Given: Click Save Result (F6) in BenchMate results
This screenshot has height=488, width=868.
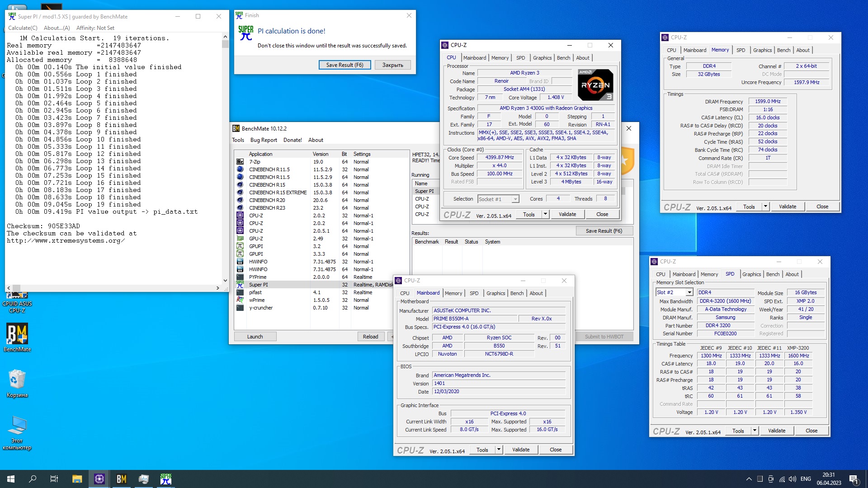Looking at the screenshot, I should (x=604, y=231).
